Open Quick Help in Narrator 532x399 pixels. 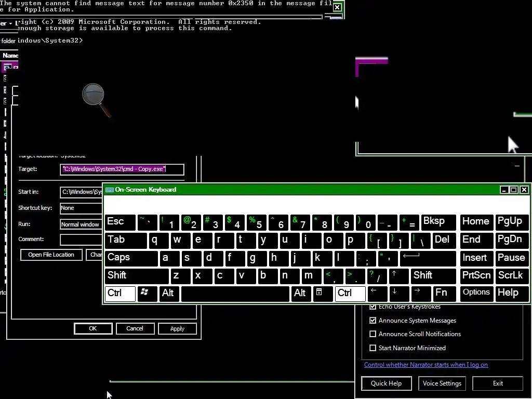pyautogui.click(x=387, y=383)
